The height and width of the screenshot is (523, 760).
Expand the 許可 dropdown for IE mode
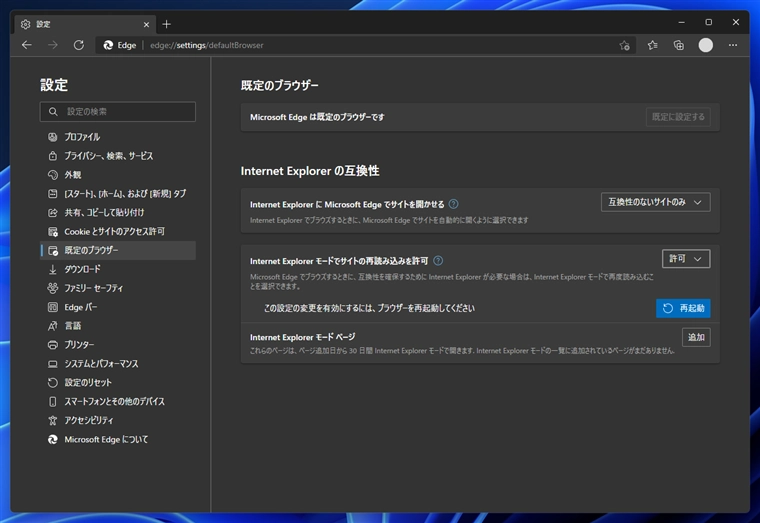pyautogui.click(x=686, y=259)
